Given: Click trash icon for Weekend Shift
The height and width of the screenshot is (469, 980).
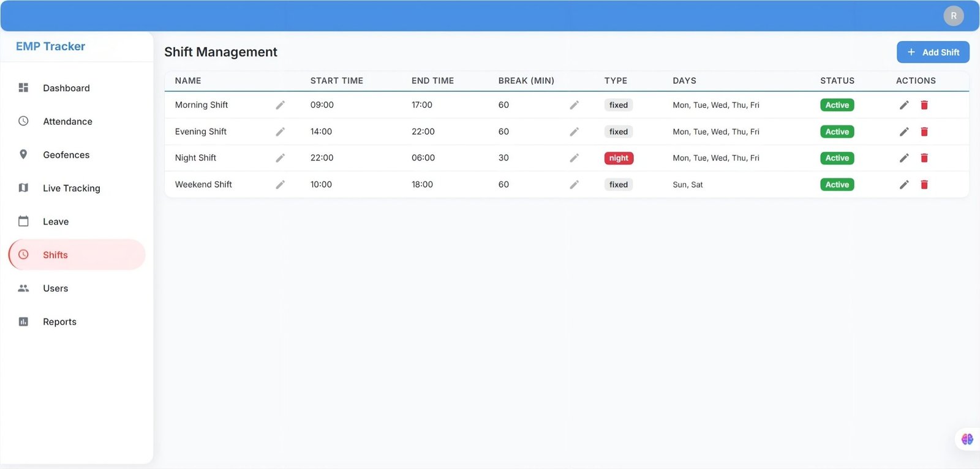Looking at the screenshot, I should coord(924,184).
